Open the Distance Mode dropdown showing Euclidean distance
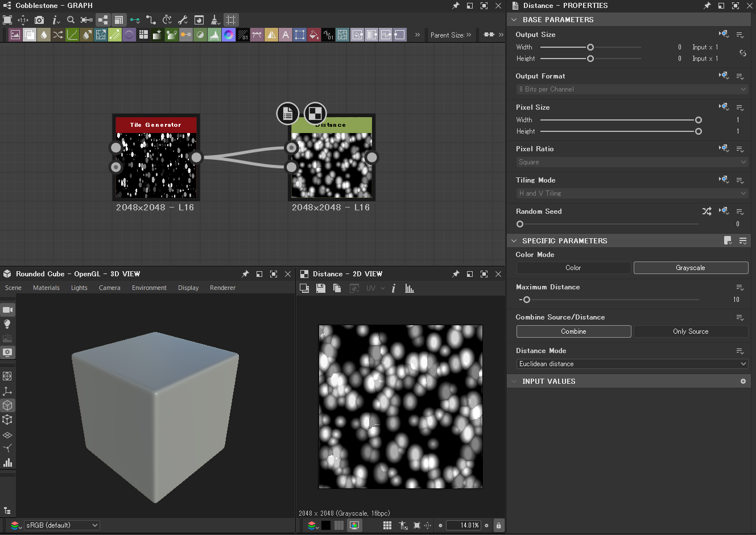Image resolution: width=756 pixels, height=535 pixels. pyautogui.click(x=631, y=363)
